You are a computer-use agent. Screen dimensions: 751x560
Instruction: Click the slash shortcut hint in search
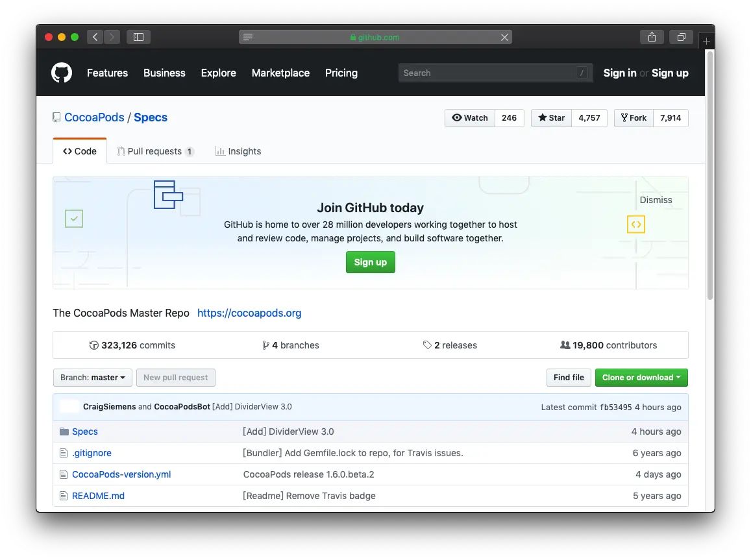point(582,73)
